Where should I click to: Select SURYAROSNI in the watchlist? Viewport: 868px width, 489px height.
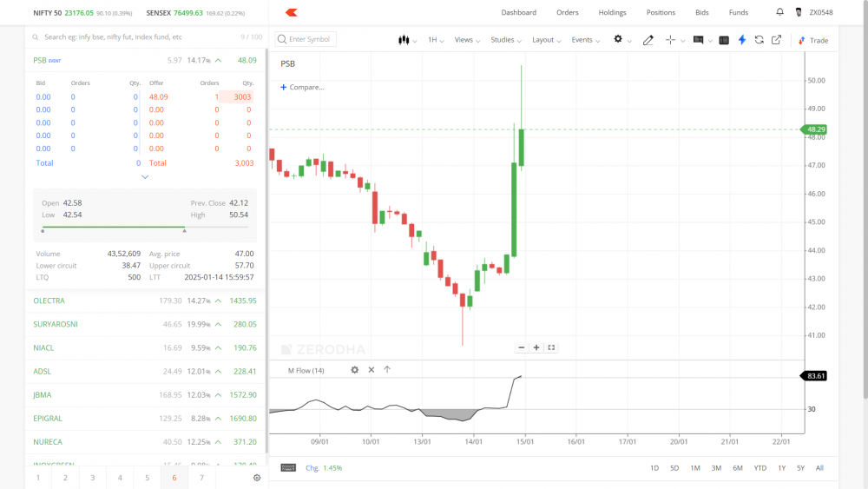coord(145,325)
